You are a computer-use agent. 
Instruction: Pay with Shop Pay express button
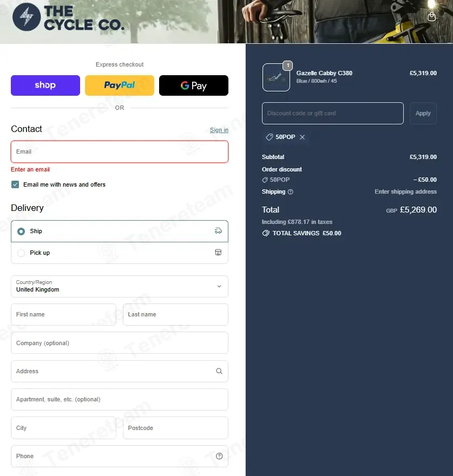click(45, 85)
